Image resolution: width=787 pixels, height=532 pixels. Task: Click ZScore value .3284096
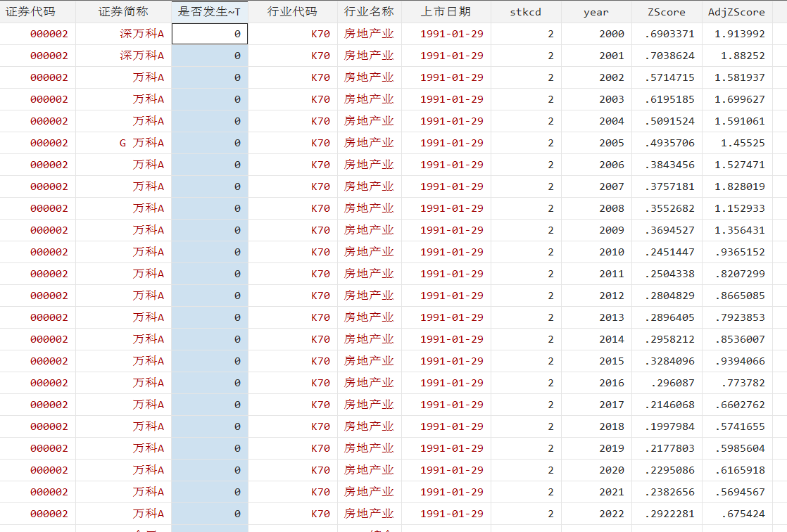click(x=669, y=362)
